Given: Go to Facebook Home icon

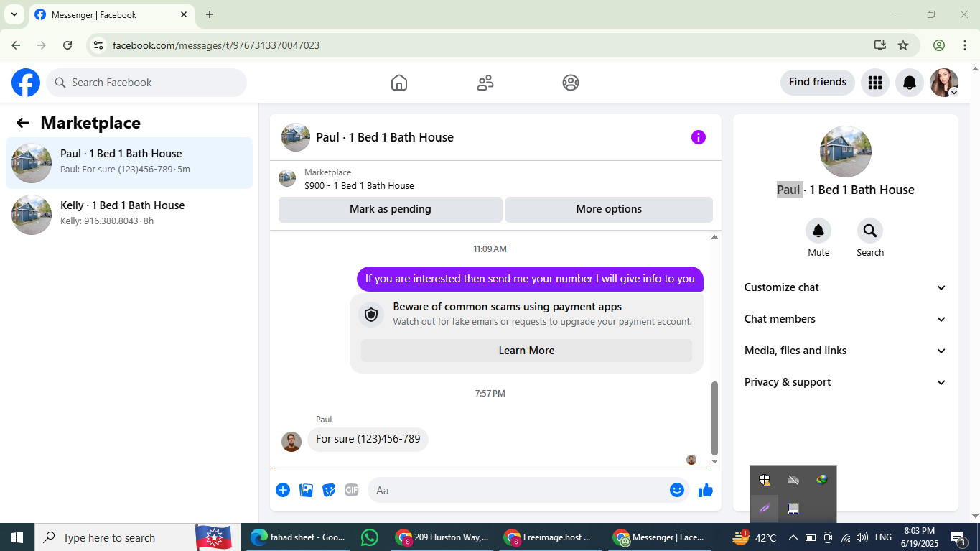Looking at the screenshot, I should coord(399,83).
